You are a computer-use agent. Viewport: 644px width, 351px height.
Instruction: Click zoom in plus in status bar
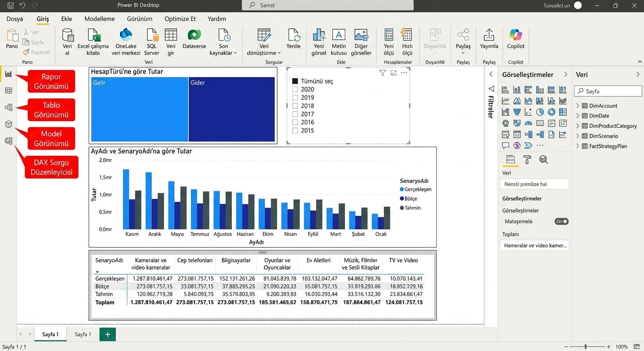tap(608, 347)
